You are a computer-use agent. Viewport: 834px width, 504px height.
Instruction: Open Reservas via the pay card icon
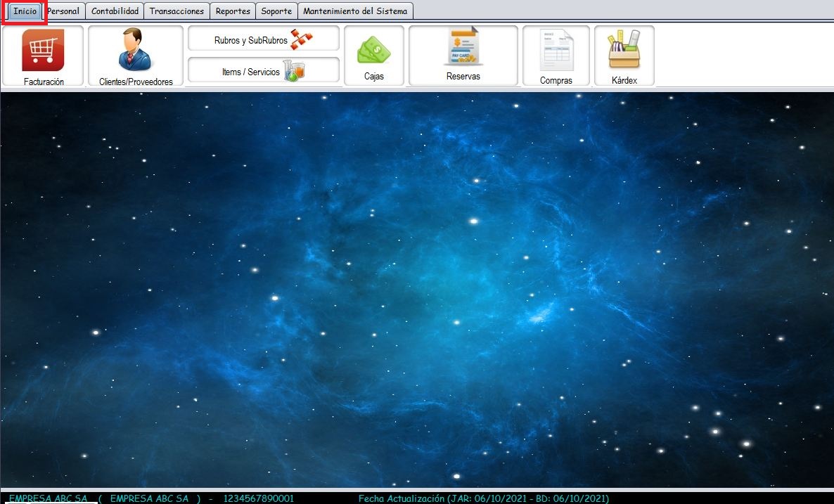point(463,49)
